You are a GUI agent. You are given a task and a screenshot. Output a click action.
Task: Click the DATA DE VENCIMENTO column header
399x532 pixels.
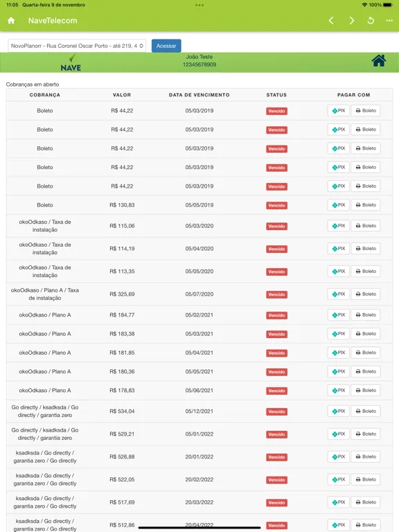pyautogui.click(x=199, y=95)
